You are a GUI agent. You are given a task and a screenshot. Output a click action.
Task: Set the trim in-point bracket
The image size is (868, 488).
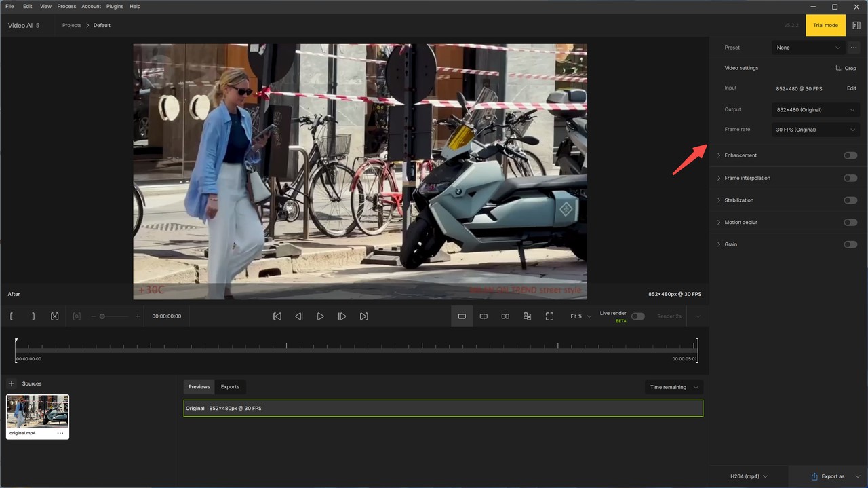[x=12, y=316]
